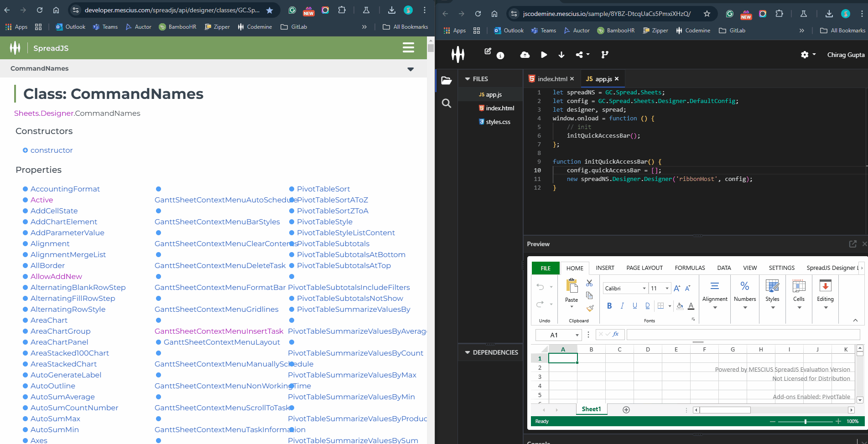Open preview in new window icon
This screenshot has height=444, width=868.
click(852, 244)
